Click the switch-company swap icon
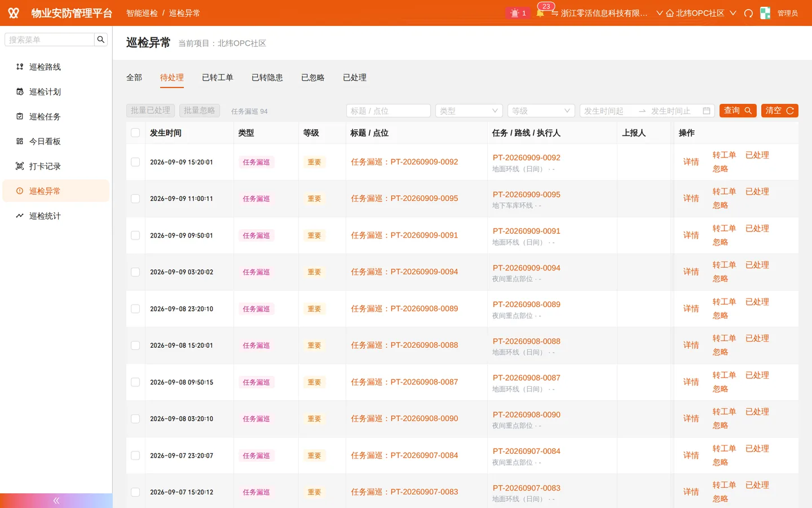Screen dimensions: 812x508 [x=555, y=13]
